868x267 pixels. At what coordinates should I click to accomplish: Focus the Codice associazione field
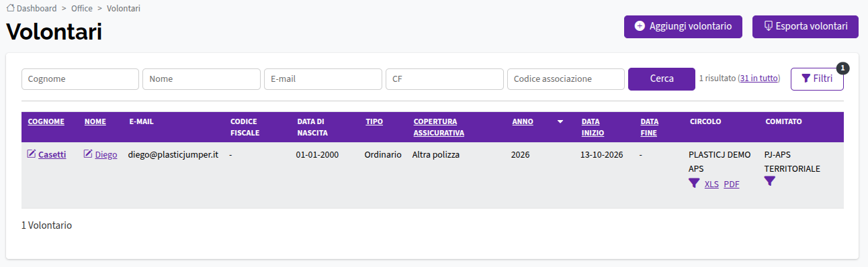pyautogui.click(x=566, y=78)
